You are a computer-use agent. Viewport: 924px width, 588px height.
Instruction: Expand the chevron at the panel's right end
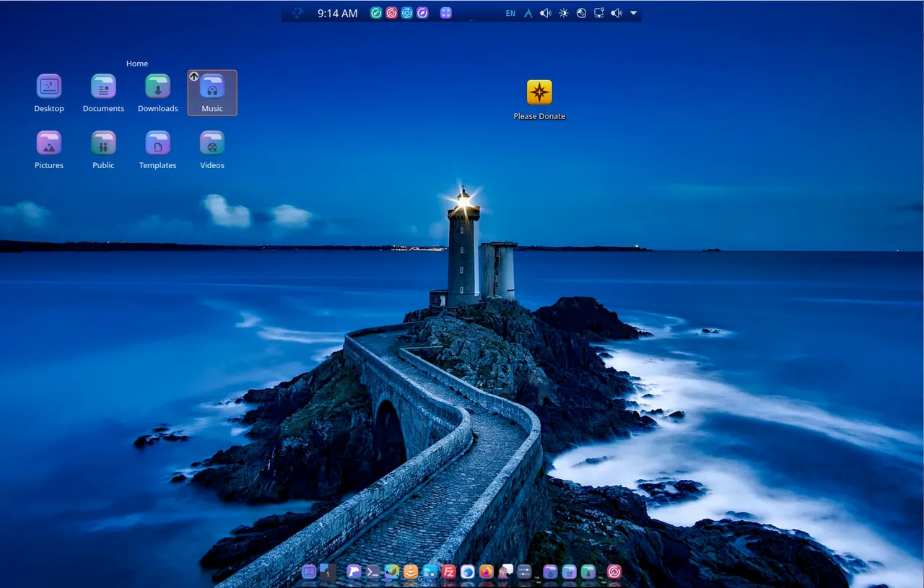point(633,12)
